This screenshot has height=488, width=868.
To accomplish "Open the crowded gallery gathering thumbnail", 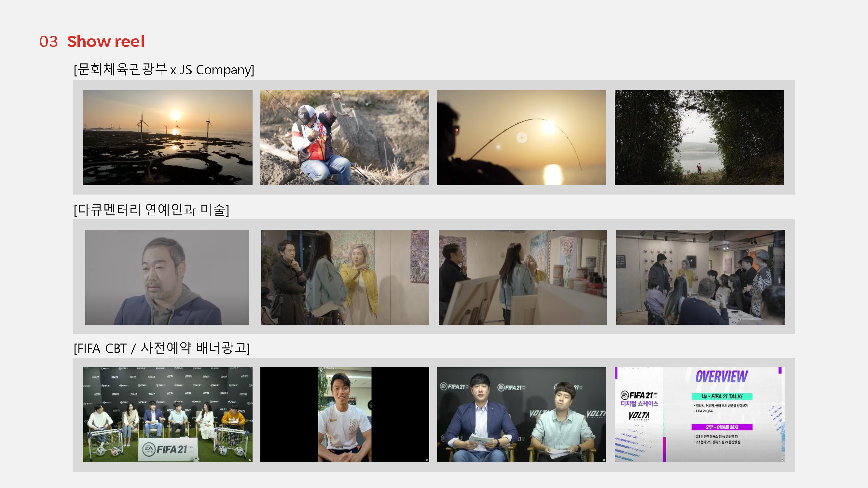I will point(700,277).
